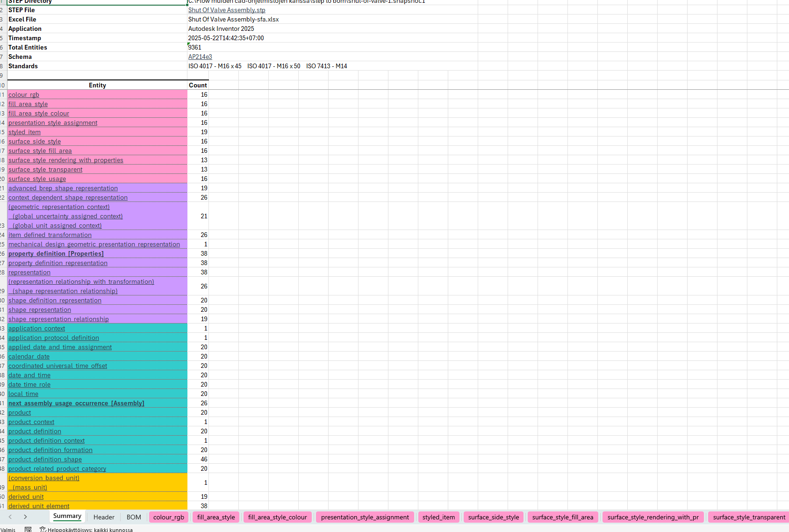
Task: Select the timestamp value 2025-05-22T14:42:35+07:00
Action: tap(226, 38)
